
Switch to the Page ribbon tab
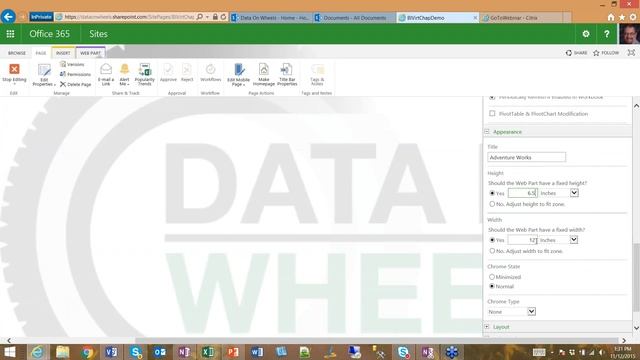41,53
